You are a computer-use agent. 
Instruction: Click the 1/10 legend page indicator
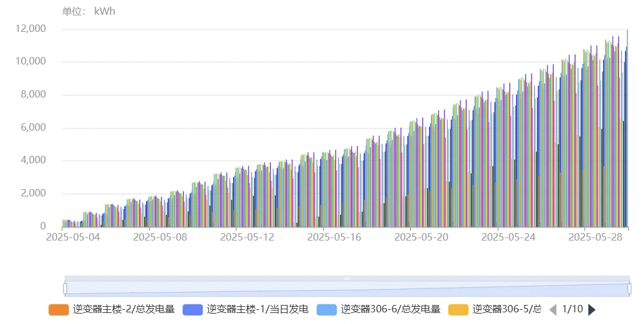pos(572,310)
